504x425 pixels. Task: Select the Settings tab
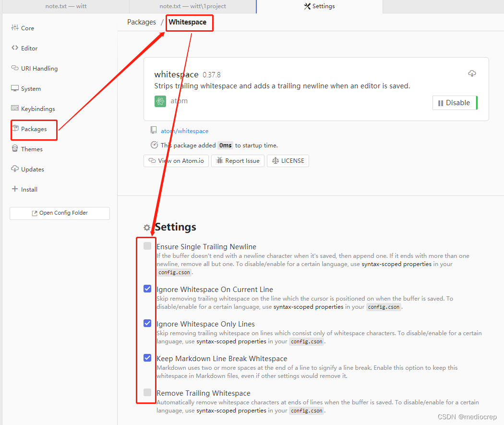point(320,6)
